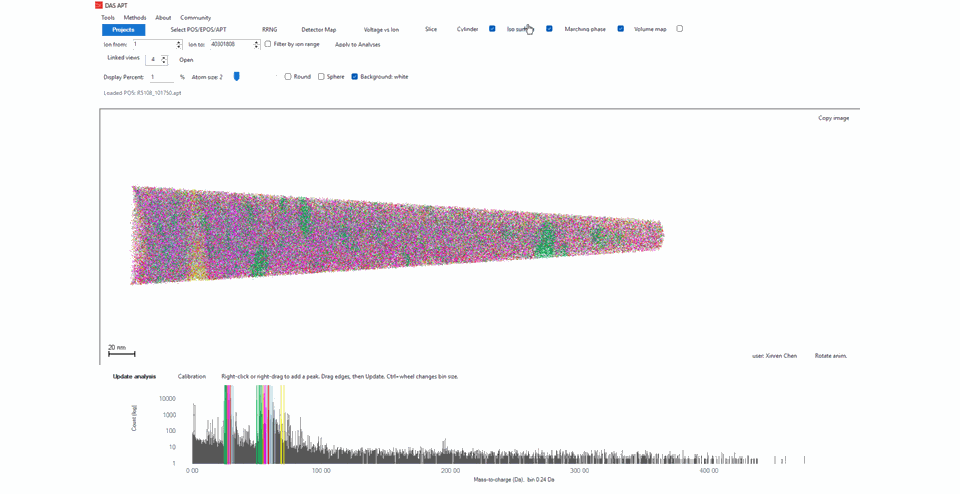Click the Cylinder label
The height and width of the screenshot is (494, 960).
point(467,29)
